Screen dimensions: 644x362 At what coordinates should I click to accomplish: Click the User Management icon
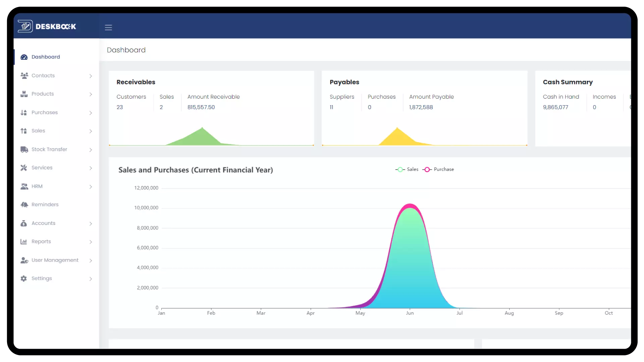coord(24,260)
